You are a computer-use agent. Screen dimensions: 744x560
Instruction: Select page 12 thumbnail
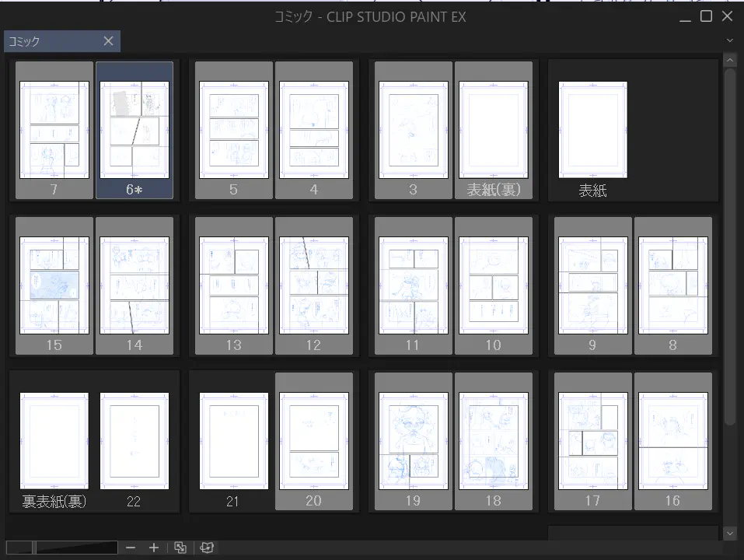point(313,285)
